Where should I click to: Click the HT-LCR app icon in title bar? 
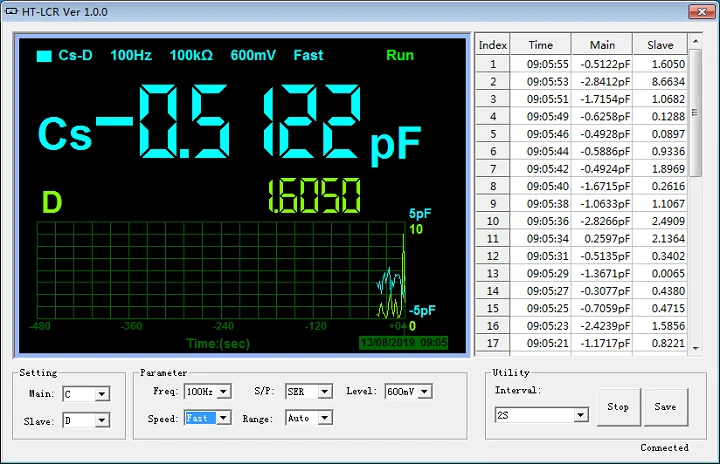click(x=12, y=12)
